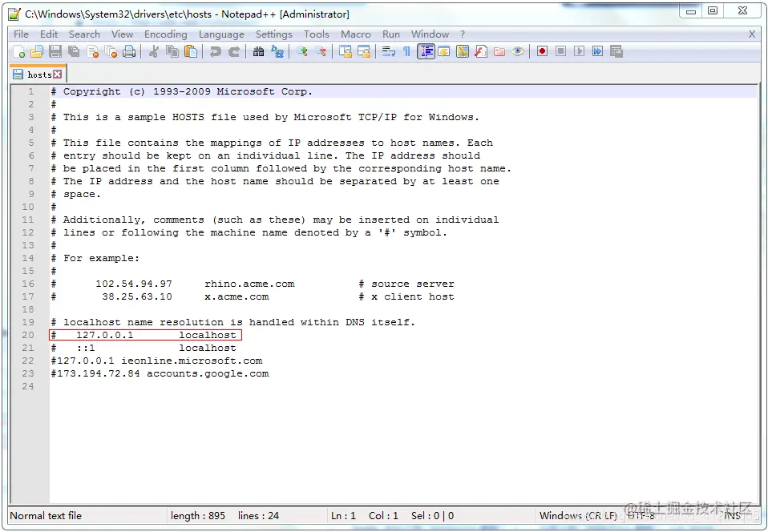Click 'Windows (CR LF)' line ending indicator
This screenshot has width=768, height=532.
578,515
